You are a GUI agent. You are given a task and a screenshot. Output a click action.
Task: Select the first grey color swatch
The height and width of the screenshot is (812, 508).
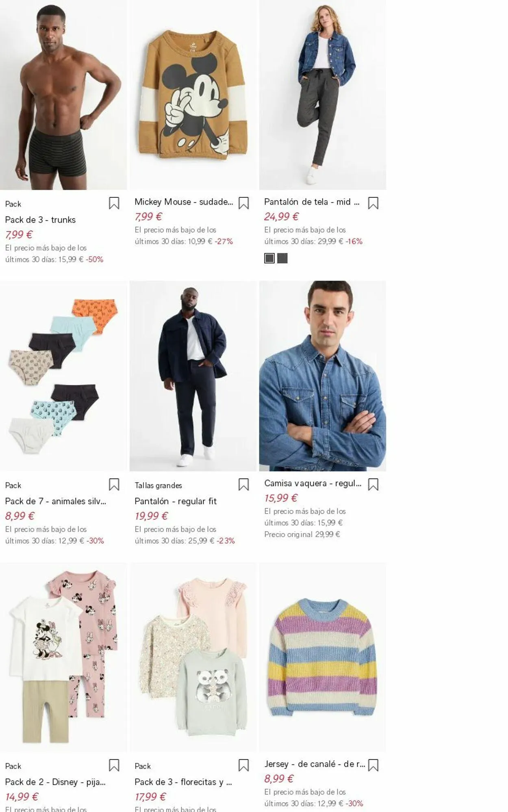[x=269, y=258]
